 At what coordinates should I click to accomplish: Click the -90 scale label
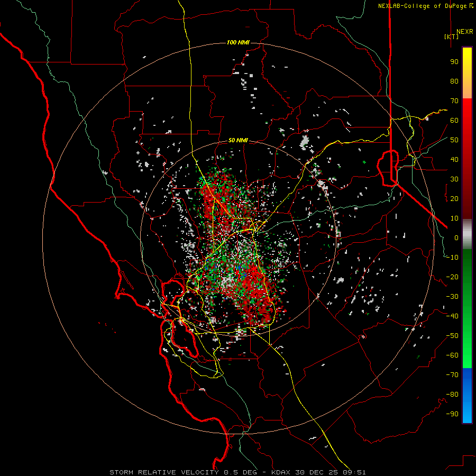(x=452, y=414)
